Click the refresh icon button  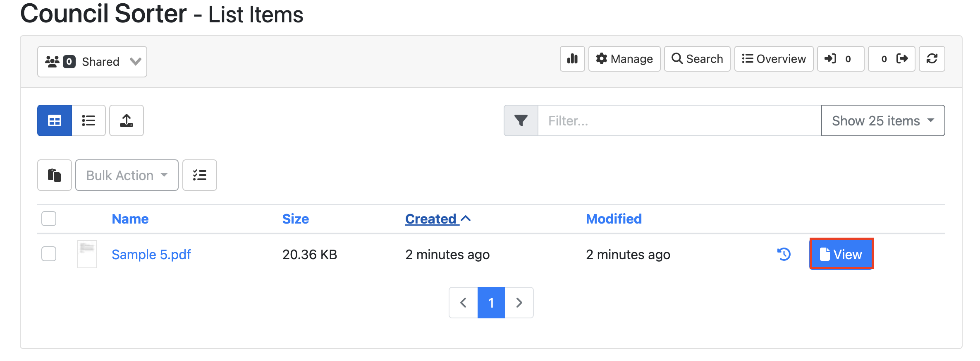[x=932, y=59]
